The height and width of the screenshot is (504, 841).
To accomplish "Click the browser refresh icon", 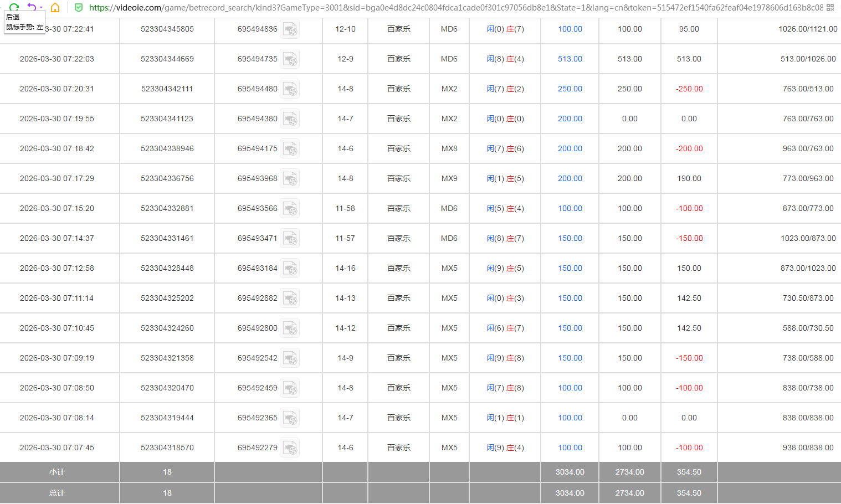I will (14, 7).
